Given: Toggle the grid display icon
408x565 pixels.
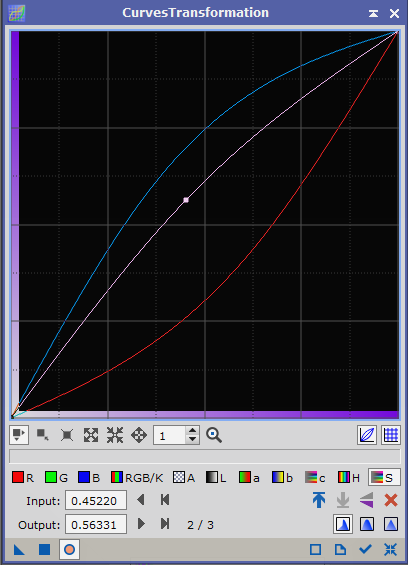Looking at the screenshot, I should pyautogui.click(x=391, y=435).
